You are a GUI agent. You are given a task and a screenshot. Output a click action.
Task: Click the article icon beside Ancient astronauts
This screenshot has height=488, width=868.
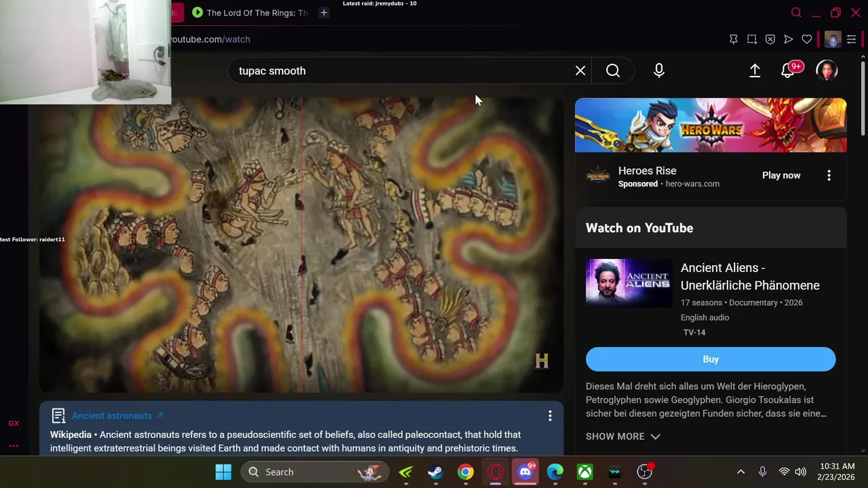click(x=58, y=415)
